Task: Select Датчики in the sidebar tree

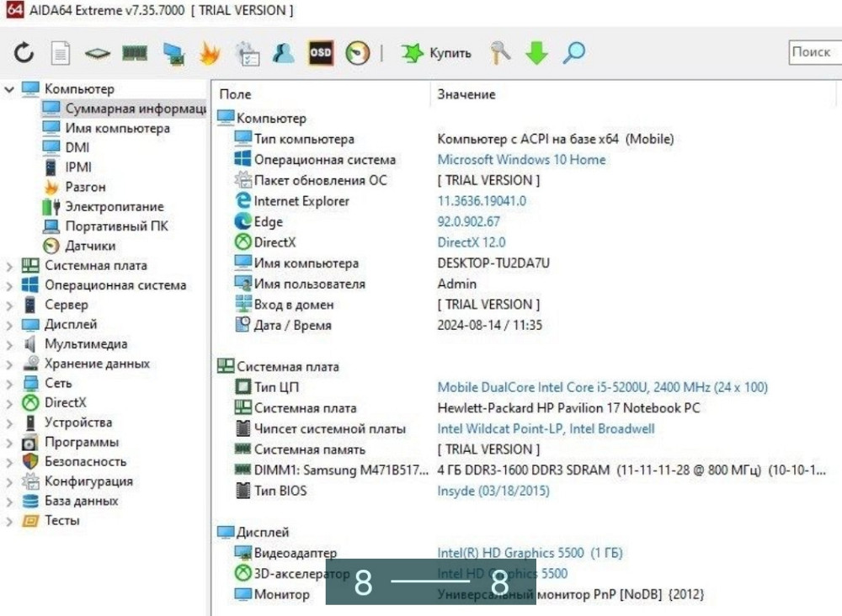Action: click(x=90, y=246)
